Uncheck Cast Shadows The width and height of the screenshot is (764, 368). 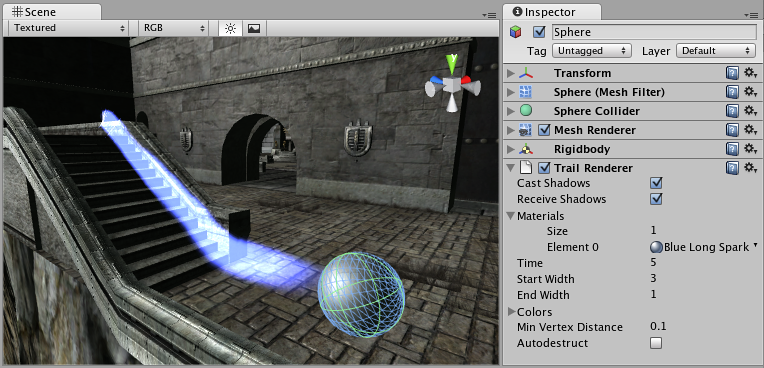coord(656,183)
